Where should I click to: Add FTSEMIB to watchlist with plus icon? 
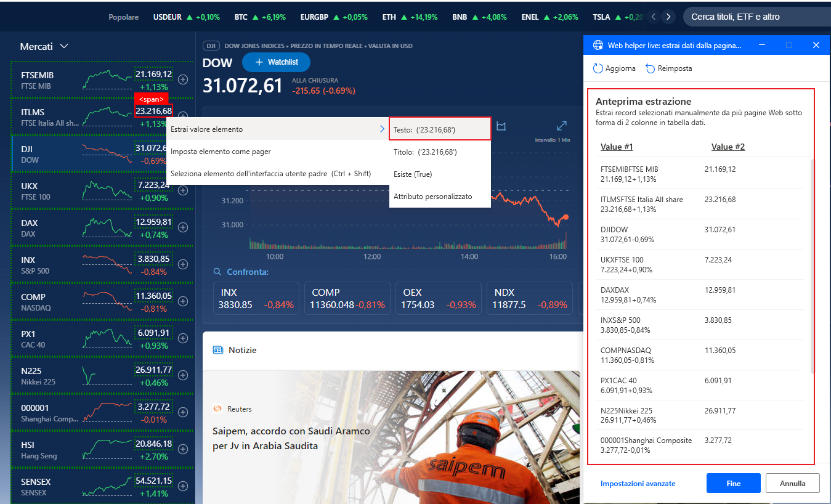(x=183, y=79)
